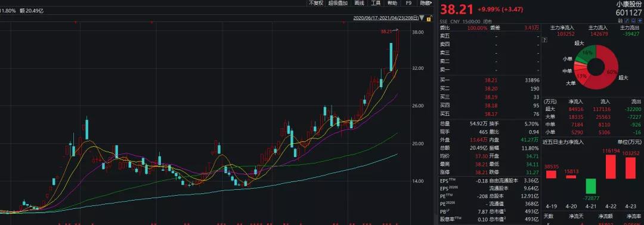644x225 pixels.
Task: Toggle the 不复权 adjustment mode
Action: (316, 3)
